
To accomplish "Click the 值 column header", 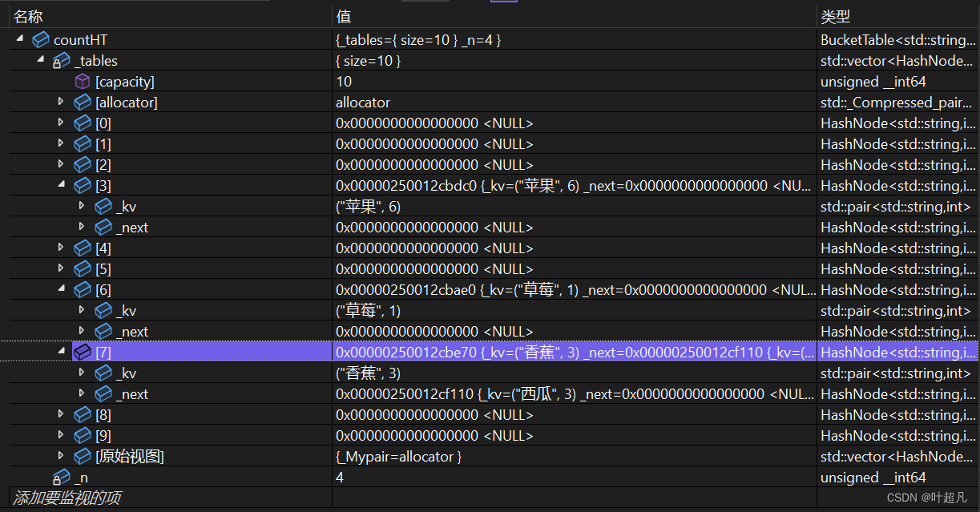I will coord(343,16).
